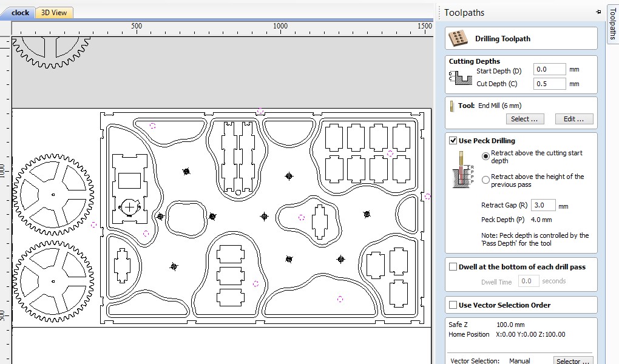Select the lower left large gear vector

pyautogui.click(x=53, y=281)
